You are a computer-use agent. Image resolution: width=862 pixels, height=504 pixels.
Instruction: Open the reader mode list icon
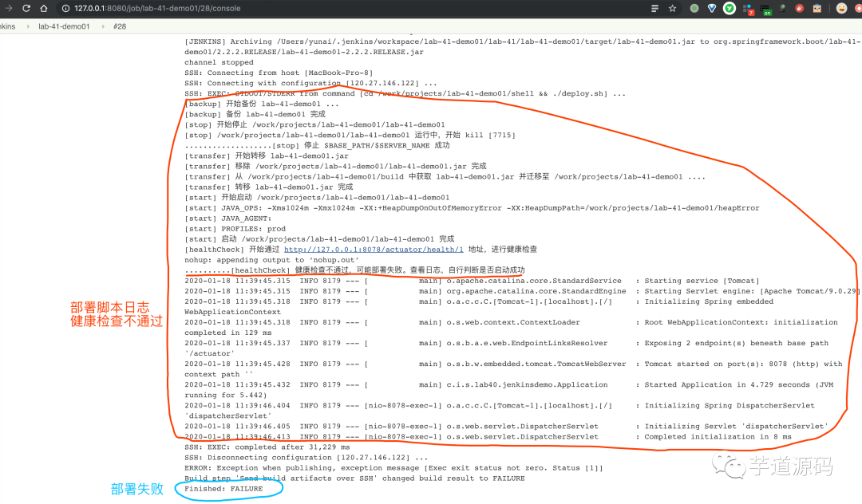click(654, 8)
